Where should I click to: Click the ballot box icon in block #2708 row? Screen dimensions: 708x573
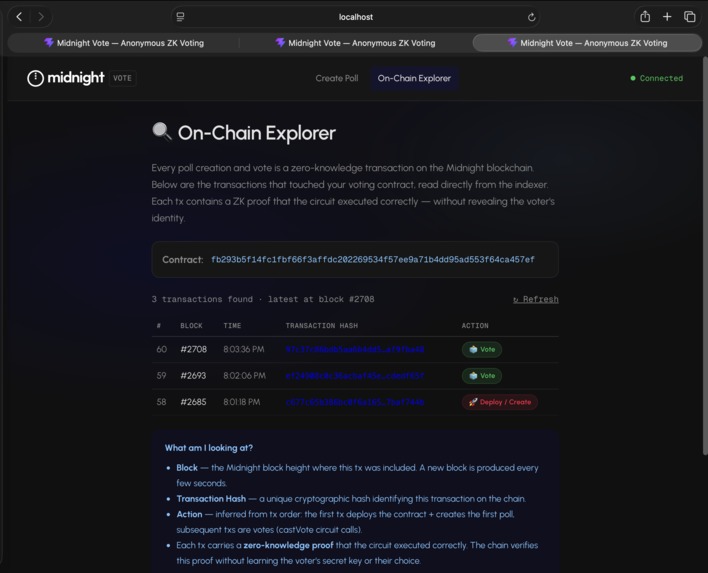(x=473, y=349)
